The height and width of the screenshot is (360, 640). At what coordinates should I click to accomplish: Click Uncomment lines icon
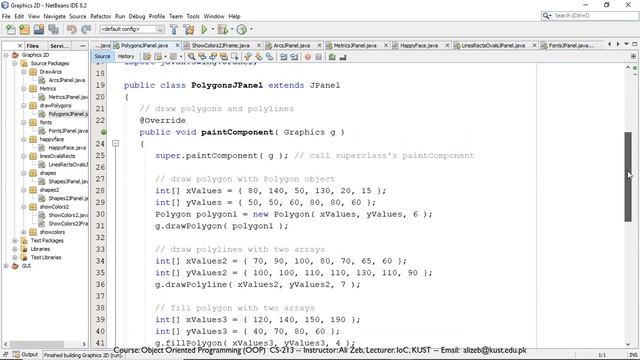click(x=343, y=57)
